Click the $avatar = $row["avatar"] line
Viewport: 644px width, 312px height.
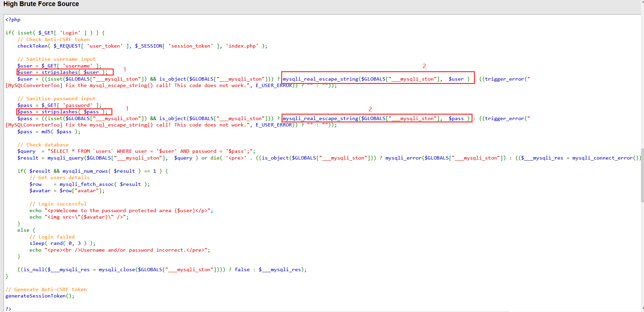(x=67, y=191)
